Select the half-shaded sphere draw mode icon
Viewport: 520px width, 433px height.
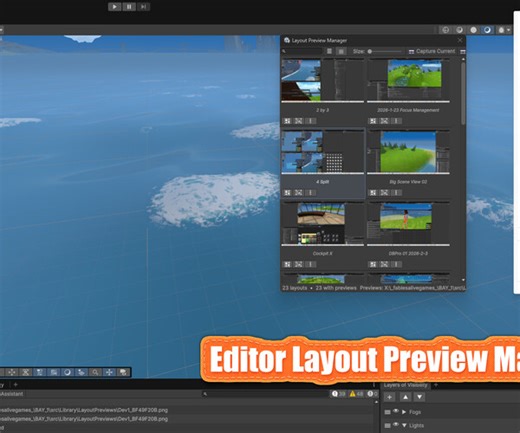coord(460,30)
